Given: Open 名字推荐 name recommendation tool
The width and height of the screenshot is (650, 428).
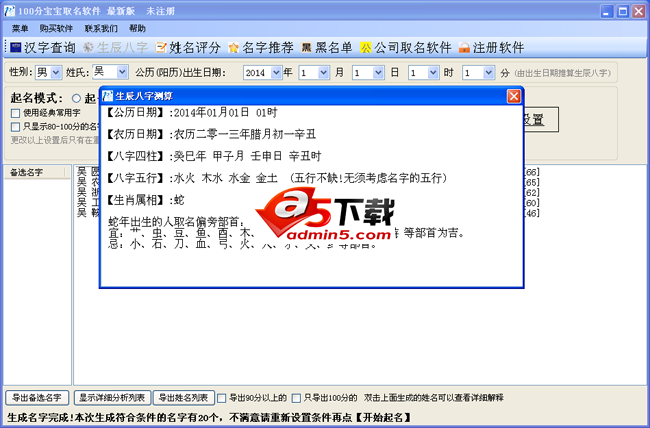Looking at the screenshot, I should tap(261, 47).
